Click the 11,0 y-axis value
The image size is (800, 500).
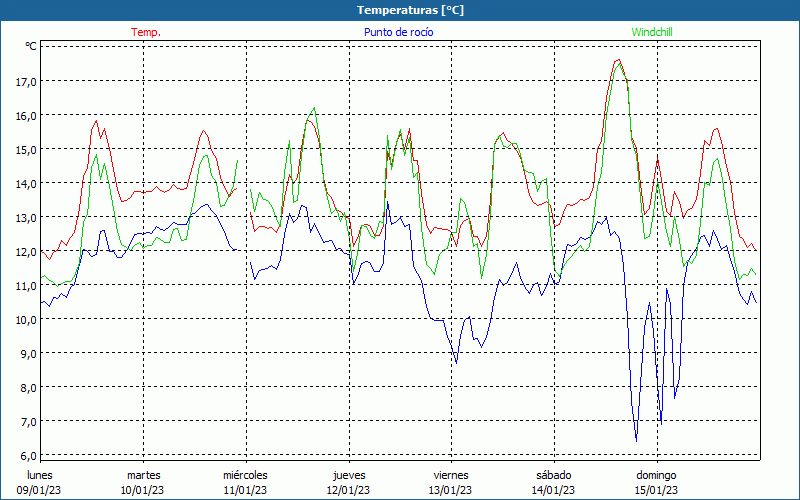coord(26,286)
